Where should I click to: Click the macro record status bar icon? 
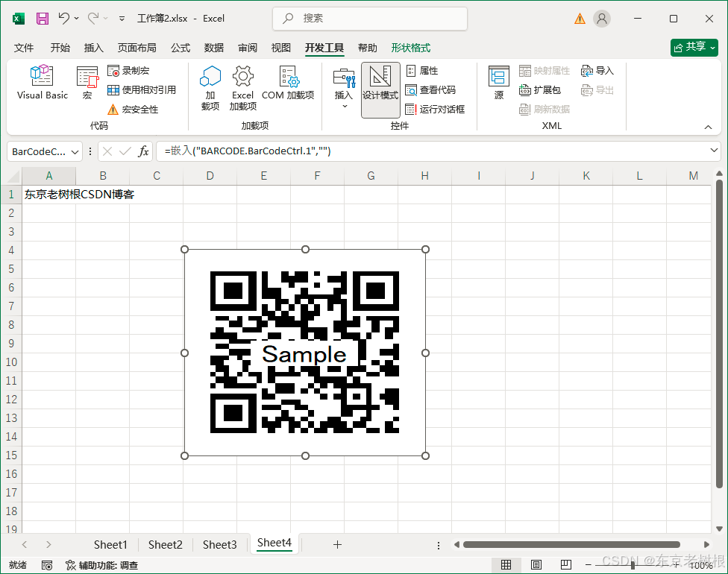tap(47, 565)
